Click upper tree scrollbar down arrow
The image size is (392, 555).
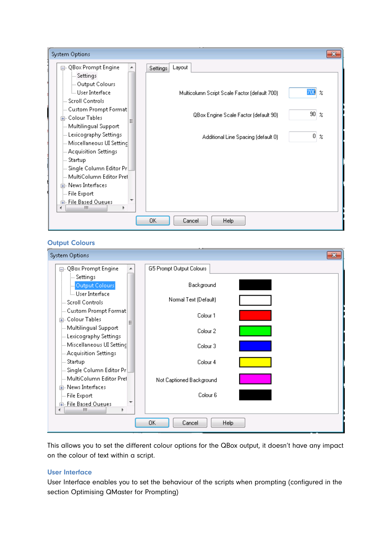coord(132,200)
